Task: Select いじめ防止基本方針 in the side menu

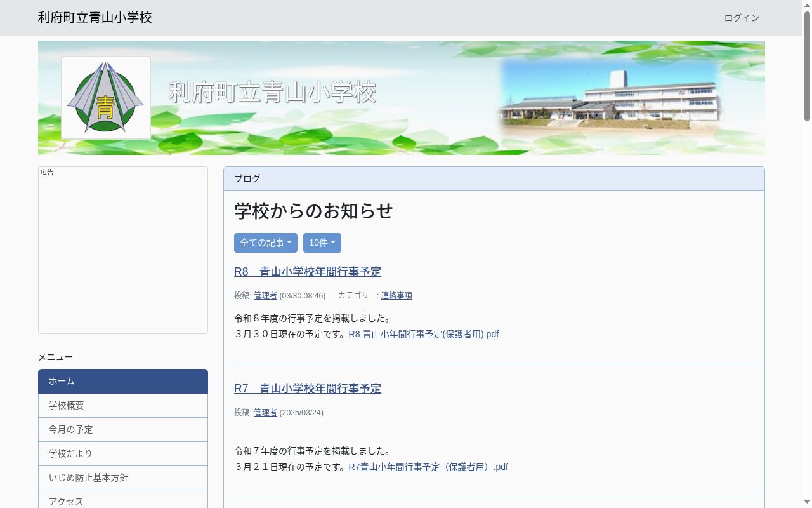Action: [x=123, y=478]
